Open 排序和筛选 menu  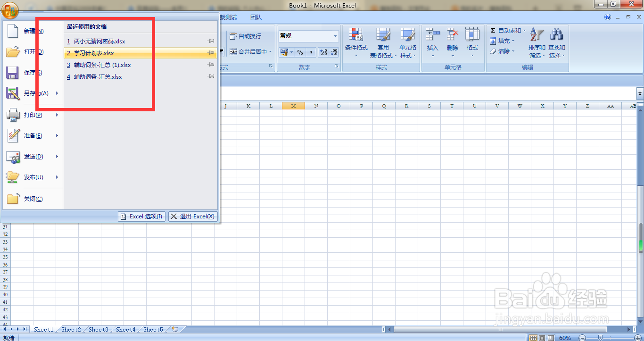point(537,43)
